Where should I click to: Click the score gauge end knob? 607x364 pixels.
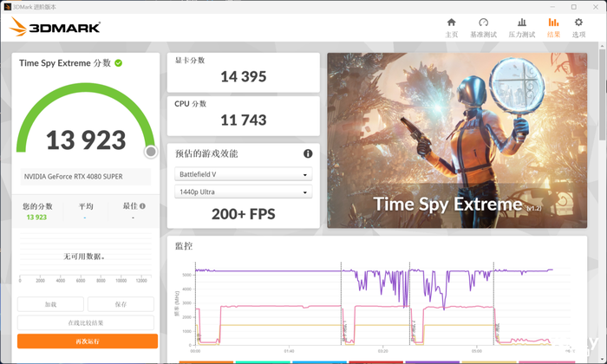click(x=151, y=152)
